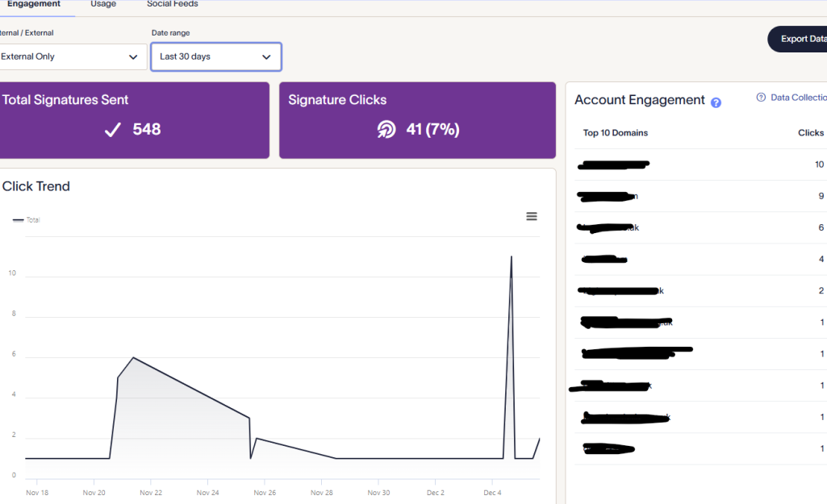The width and height of the screenshot is (827, 504).
Task: Click the target icon in Signature Clicks card
Action: (x=386, y=130)
